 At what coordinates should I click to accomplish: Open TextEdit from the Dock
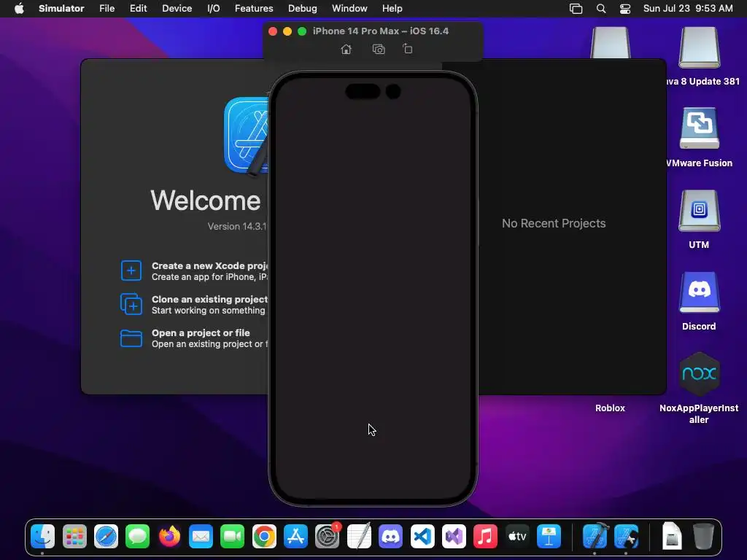tap(359, 537)
